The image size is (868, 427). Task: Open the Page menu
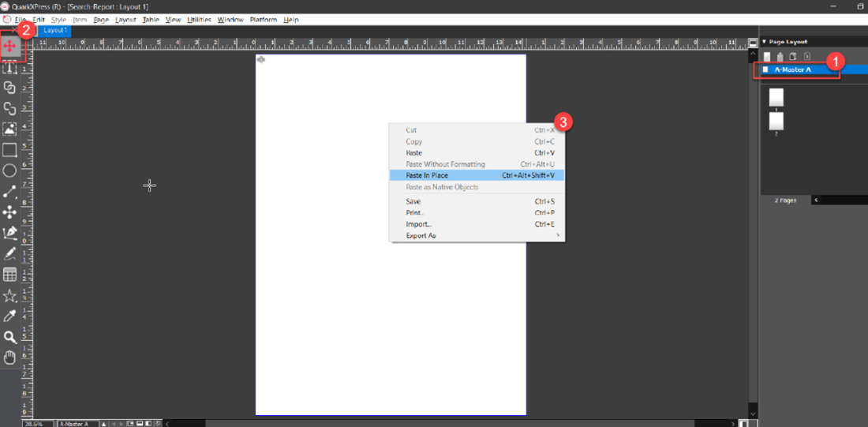point(101,20)
